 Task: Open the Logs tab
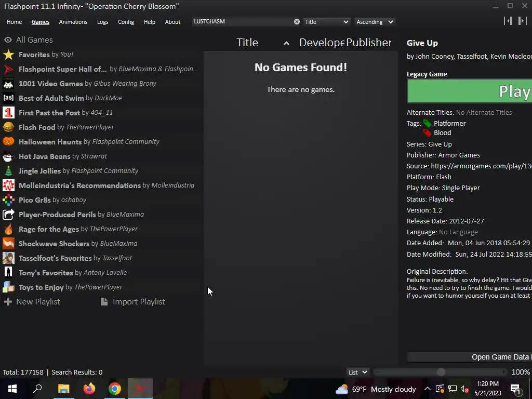(102, 22)
